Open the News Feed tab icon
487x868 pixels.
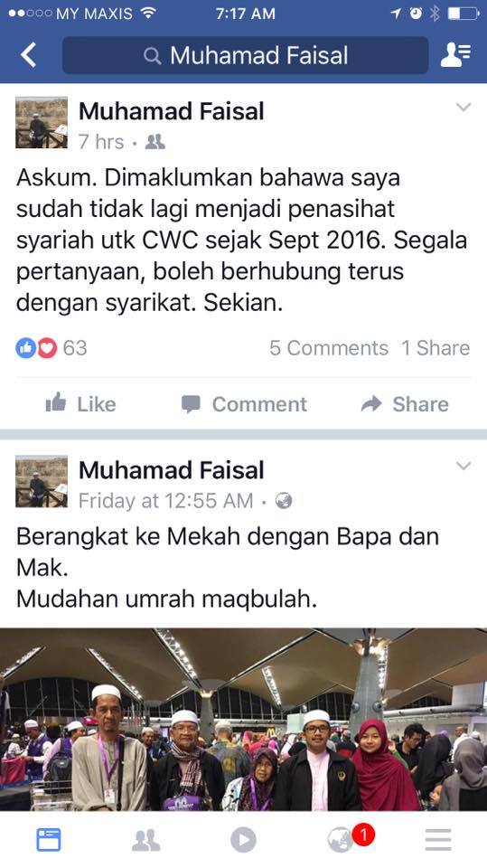click(x=49, y=840)
